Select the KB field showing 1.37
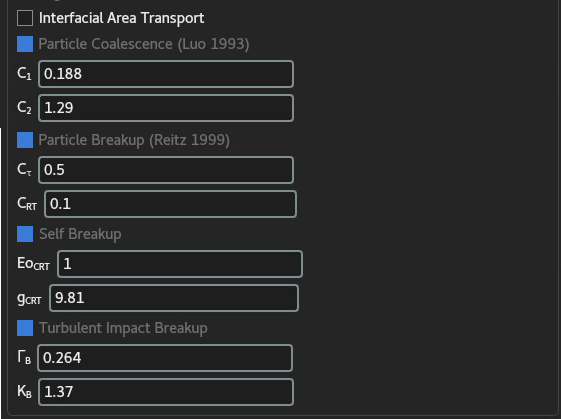Viewport: 561px width, 419px height. [166, 392]
